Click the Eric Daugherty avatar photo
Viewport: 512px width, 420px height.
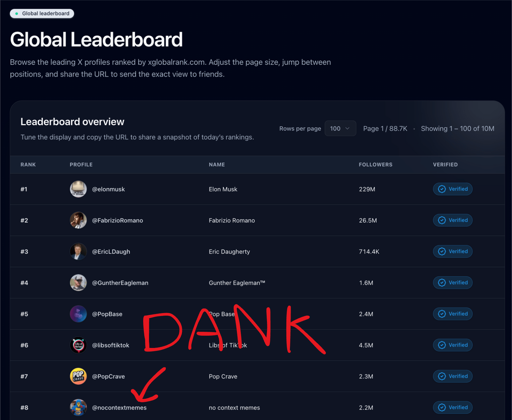tap(78, 251)
